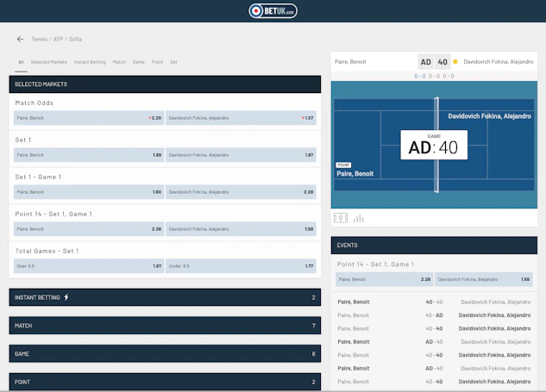Click the POINT badge on the court
The height and width of the screenshot is (392, 546).
[343, 165]
